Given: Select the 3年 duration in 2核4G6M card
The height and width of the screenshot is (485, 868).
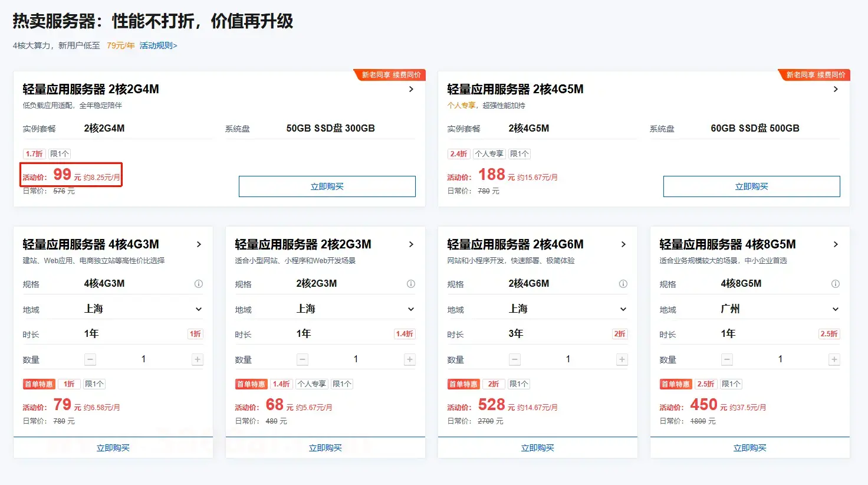Looking at the screenshot, I should tap(516, 334).
